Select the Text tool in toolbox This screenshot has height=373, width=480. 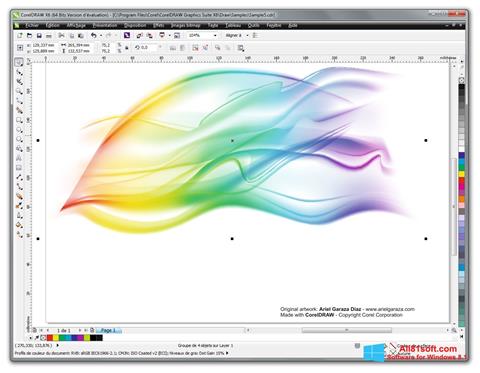pos(19,158)
